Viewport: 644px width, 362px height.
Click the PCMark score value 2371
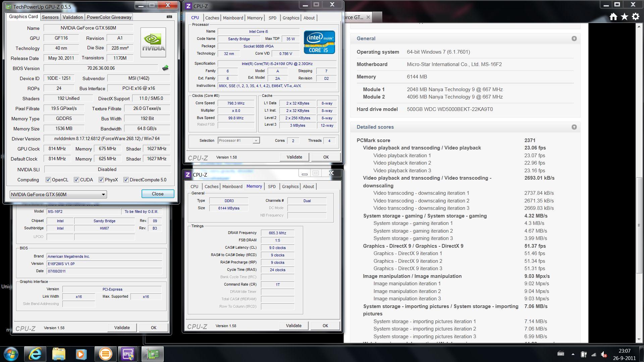point(530,140)
